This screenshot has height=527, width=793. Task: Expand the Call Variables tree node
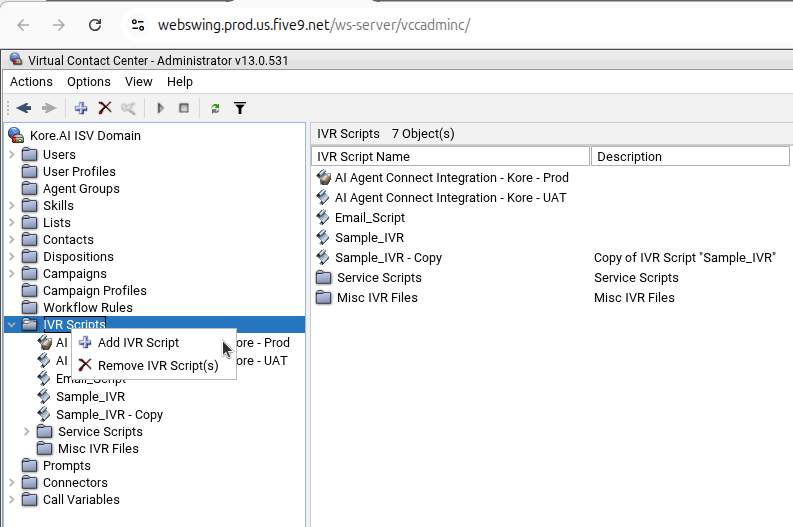tap(12, 499)
